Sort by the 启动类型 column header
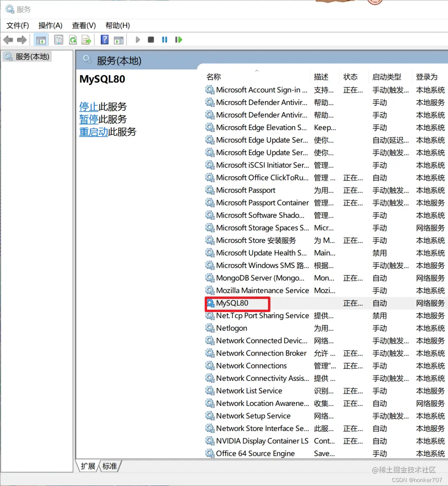The width and height of the screenshot is (448, 486). point(391,77)
